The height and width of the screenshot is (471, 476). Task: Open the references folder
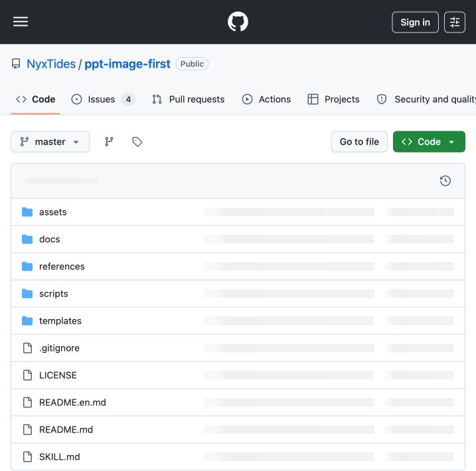(62, 266)
